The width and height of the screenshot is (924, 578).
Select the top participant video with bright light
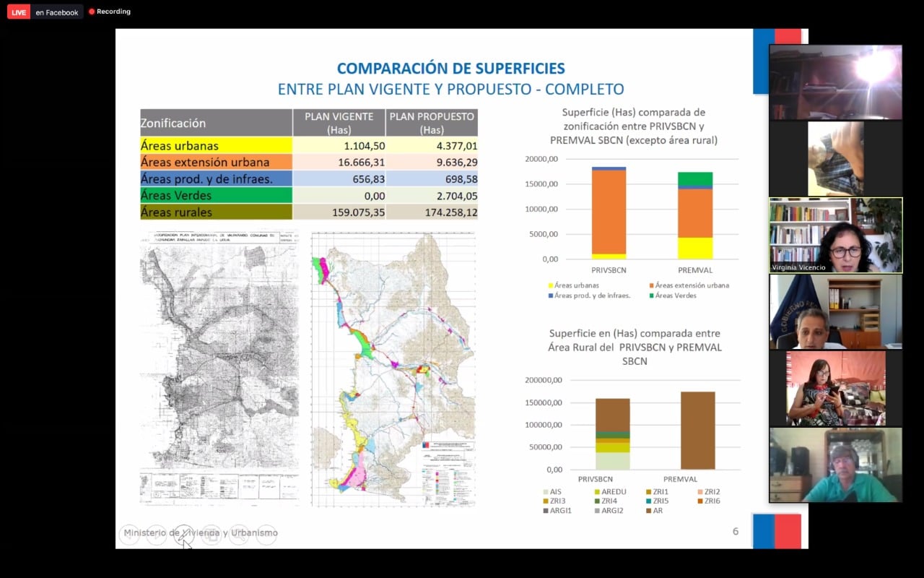(x=836, y=82)
